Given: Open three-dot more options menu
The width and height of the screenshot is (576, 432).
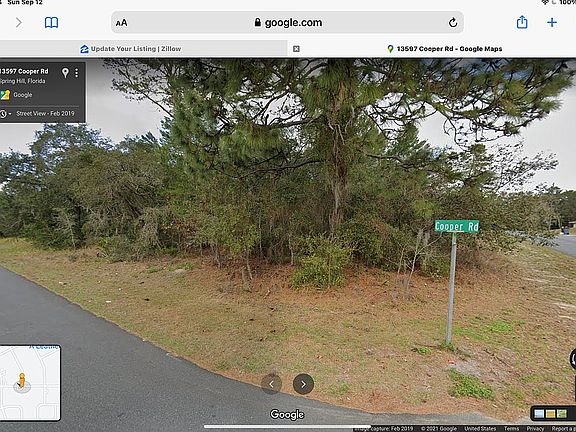Looking at the screenshot, I should (76, 73).
